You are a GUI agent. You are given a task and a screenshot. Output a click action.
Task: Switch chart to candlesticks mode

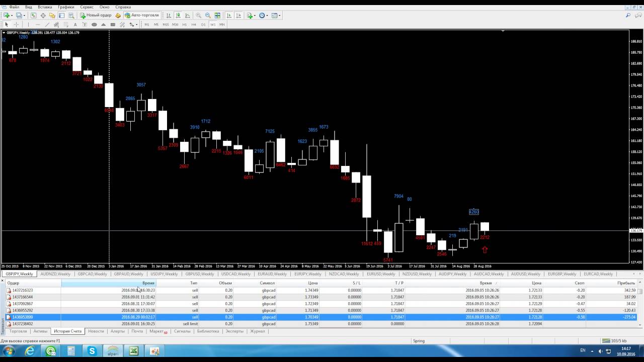tap(178, 15)
